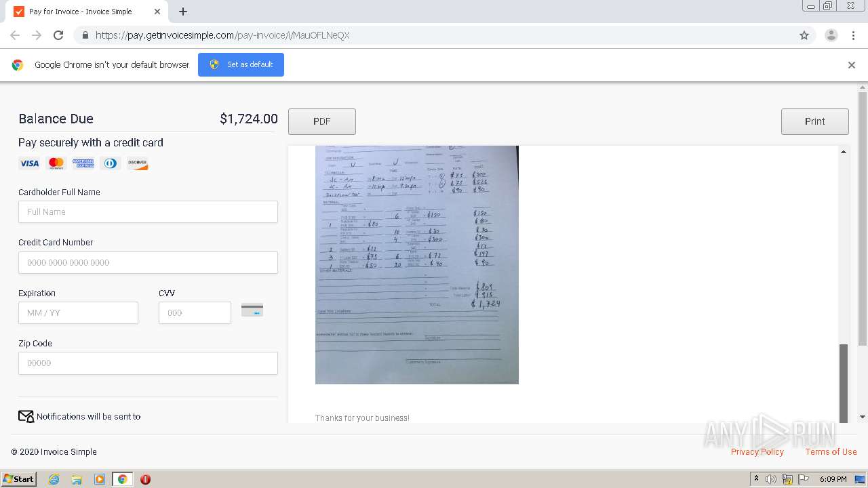
Task: Open media player from the taskbar
Action: click(x=100, y=479)
